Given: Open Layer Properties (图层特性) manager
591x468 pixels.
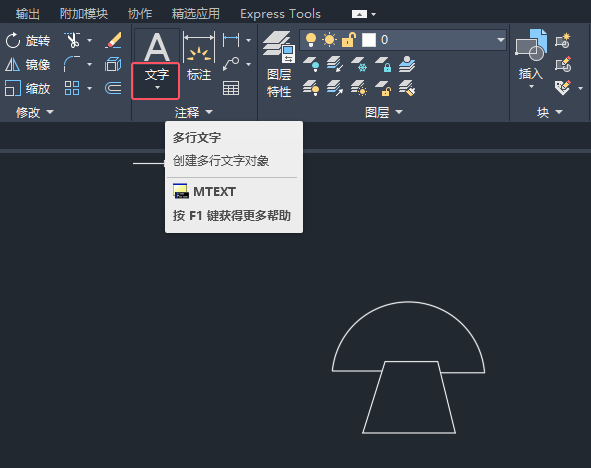Looking at the screenshot, I should point(279,64).
